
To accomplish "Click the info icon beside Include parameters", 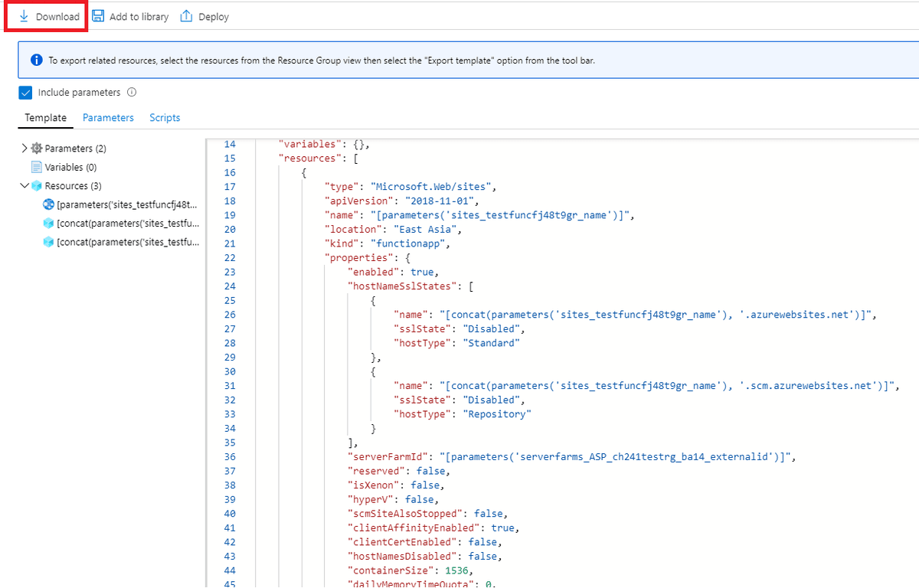I will (132, 93).
